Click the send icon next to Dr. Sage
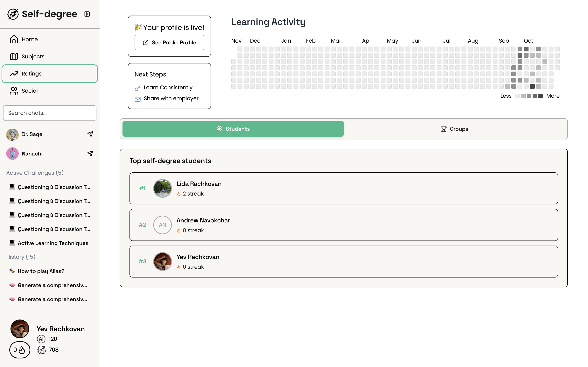This screenshot has height=367, width=588. tap(90, 134)
